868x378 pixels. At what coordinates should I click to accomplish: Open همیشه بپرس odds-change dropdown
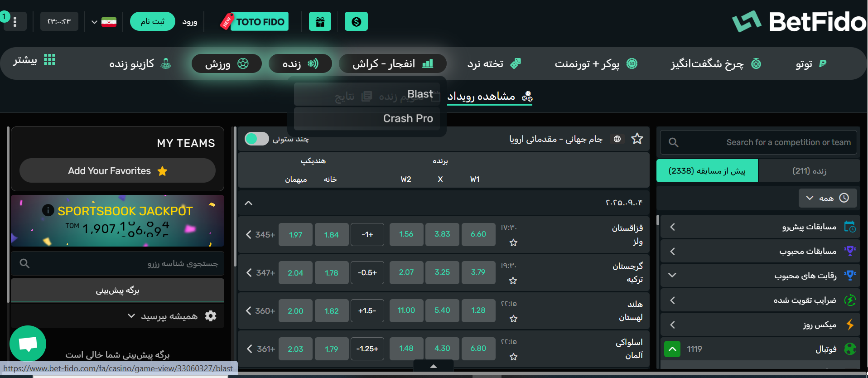pyautogui.click(x=163, y=316)
